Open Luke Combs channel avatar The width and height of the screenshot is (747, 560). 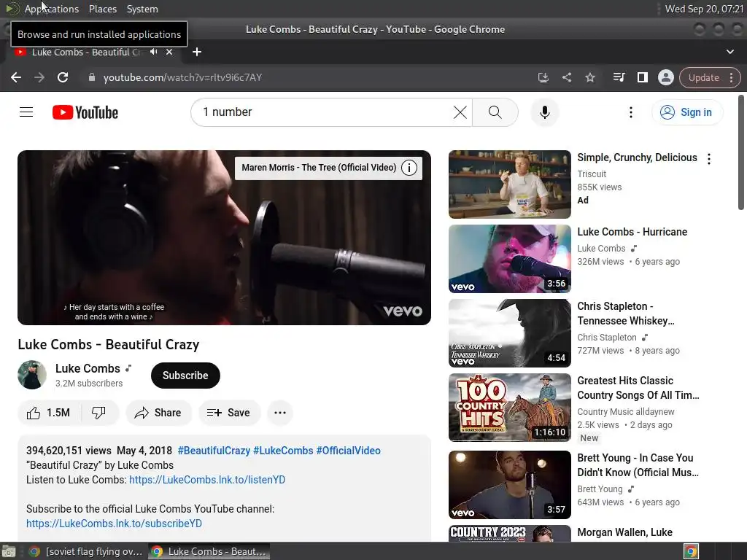click(x=32, y=375)
